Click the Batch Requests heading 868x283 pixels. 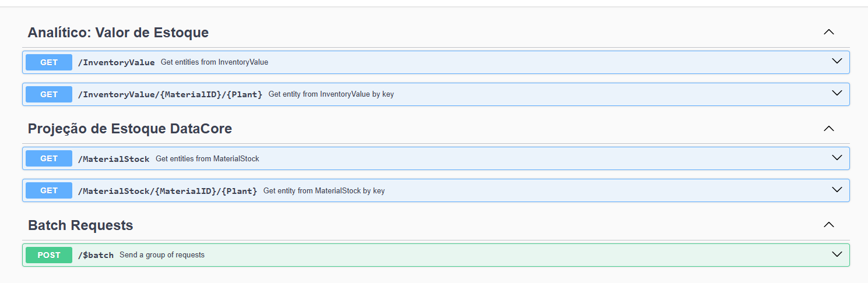[80, 225]
